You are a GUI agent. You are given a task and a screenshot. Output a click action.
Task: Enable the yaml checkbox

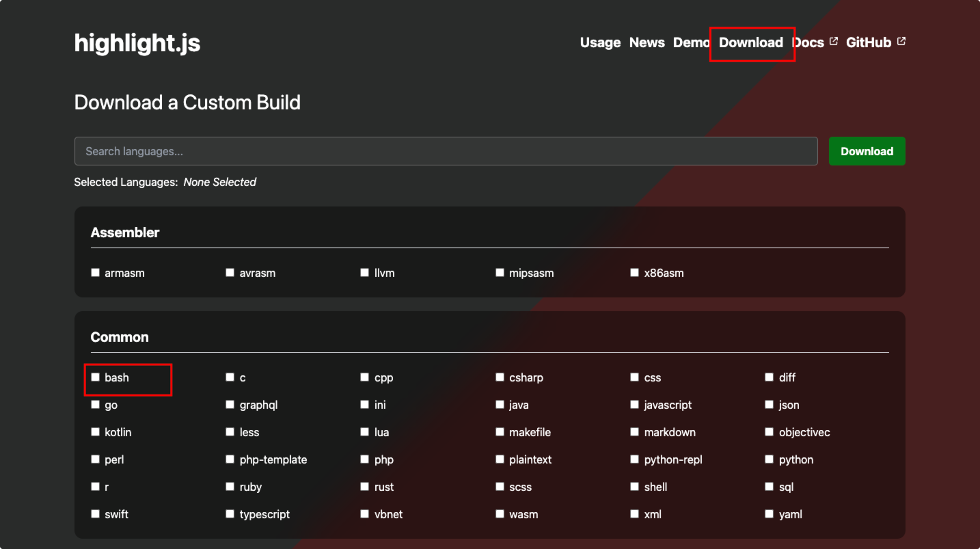tap(770, 514)
